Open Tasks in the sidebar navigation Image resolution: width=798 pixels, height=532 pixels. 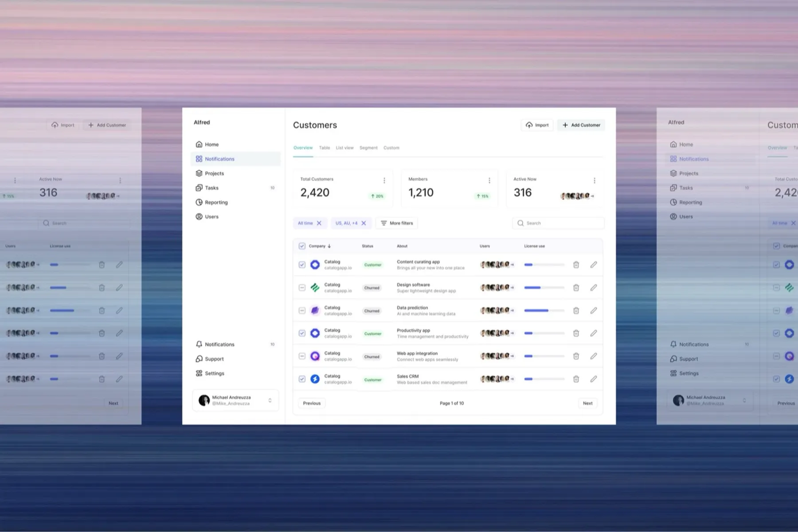click(x=211, y=188)
